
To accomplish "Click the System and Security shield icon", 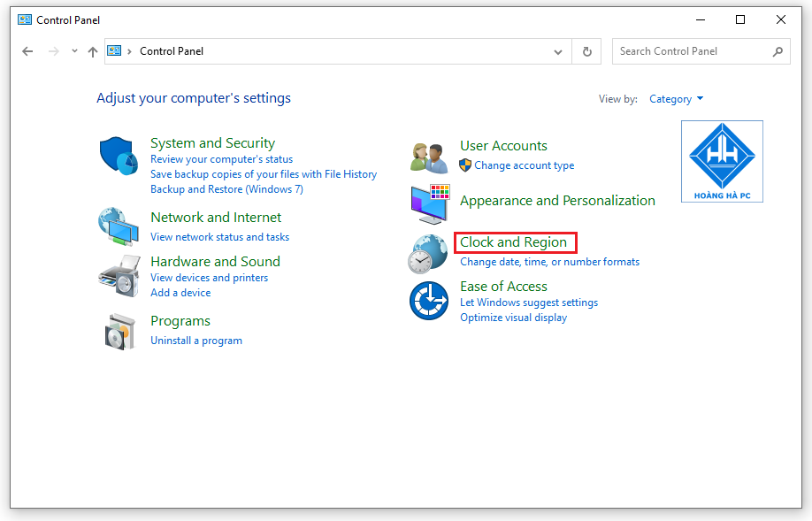I will coord(119,159).
